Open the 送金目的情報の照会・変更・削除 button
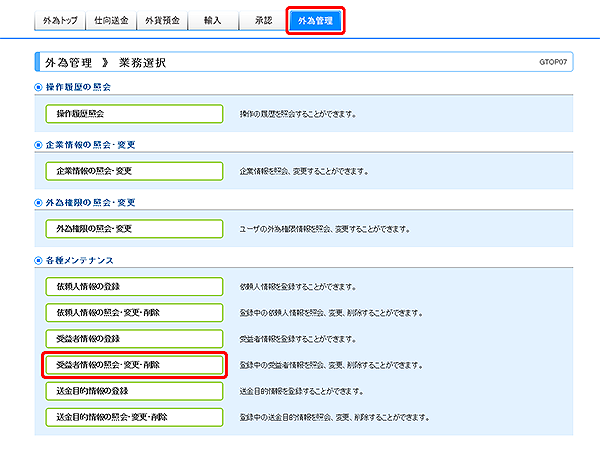This screenshot has height=450, width=600. point(134,417)
